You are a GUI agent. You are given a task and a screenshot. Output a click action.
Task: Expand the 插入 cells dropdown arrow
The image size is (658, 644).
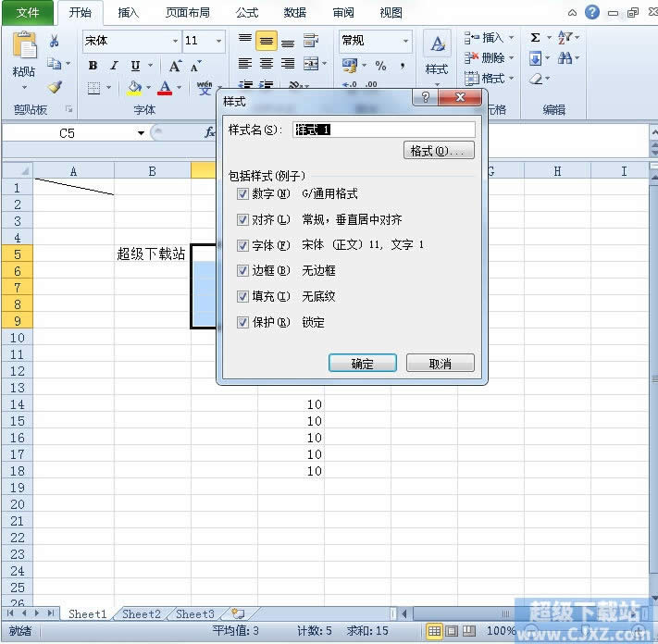coord(512,37)
